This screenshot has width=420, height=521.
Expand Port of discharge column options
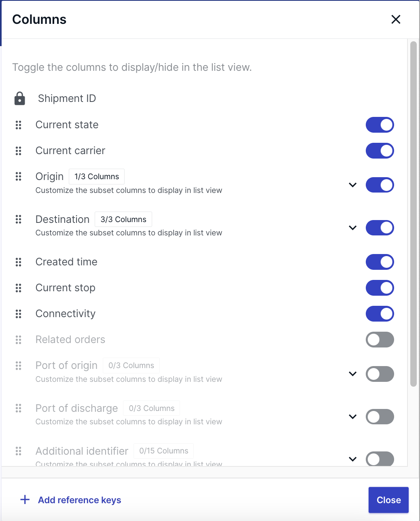tap(353, 417)
